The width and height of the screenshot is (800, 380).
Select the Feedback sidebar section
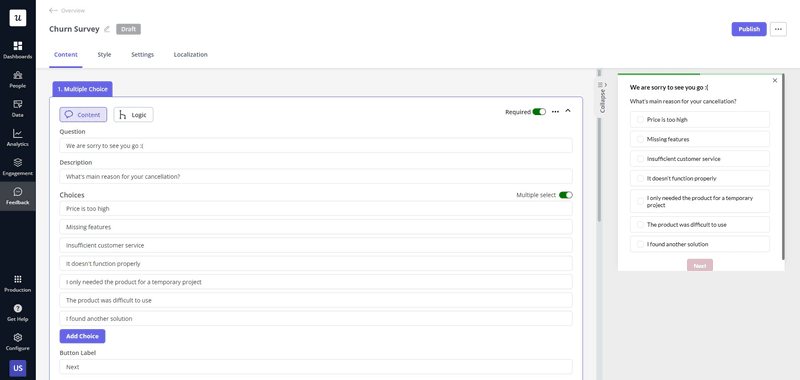pyautogui.click(x=18, y=196)
